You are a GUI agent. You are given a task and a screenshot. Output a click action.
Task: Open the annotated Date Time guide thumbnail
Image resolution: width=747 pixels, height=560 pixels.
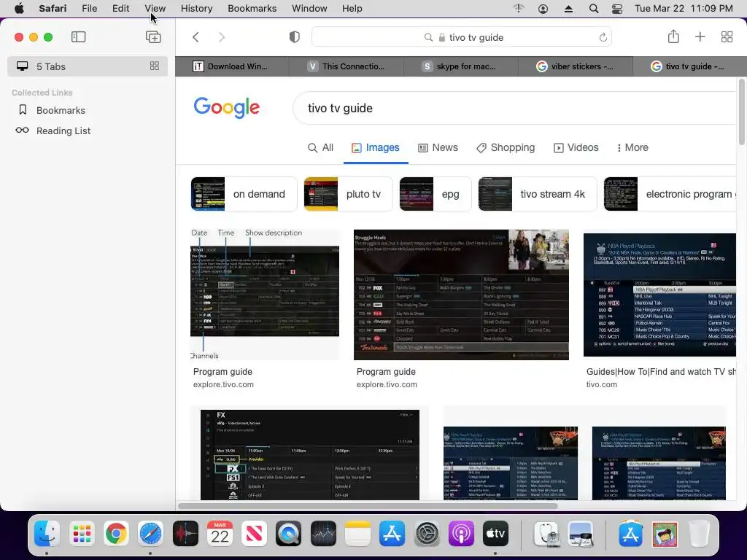click(x=265, y=295)
